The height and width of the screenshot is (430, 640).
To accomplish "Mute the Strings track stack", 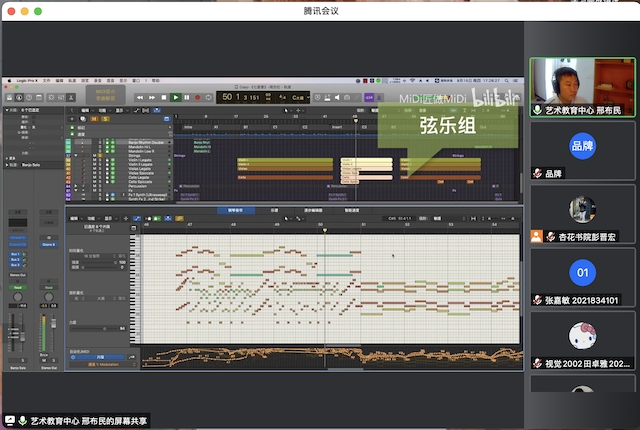I will tap(94, 155).
